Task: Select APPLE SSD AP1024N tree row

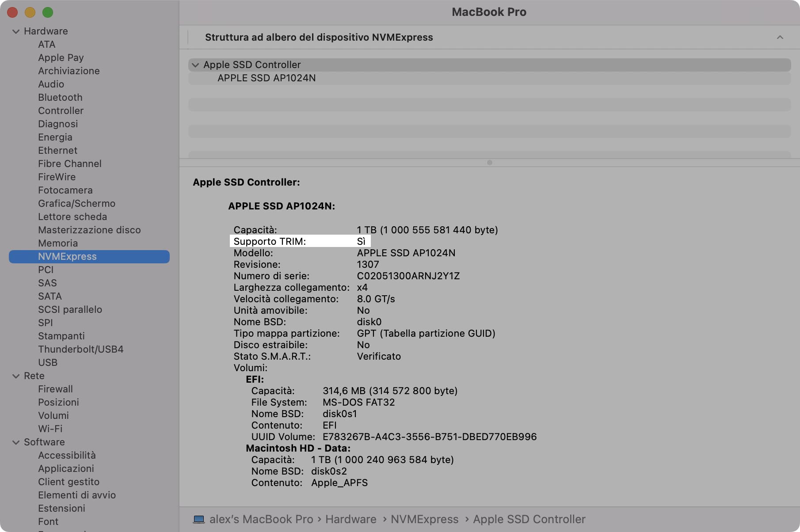Action: pyautogui.click(x=489, y=78)
